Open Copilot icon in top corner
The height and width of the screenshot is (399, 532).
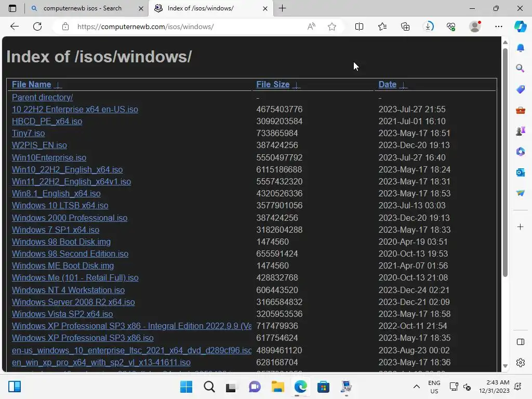[520, 26]
